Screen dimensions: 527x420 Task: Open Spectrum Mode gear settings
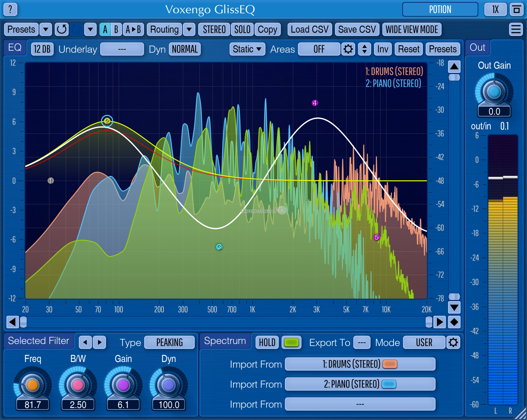point(453,342)
